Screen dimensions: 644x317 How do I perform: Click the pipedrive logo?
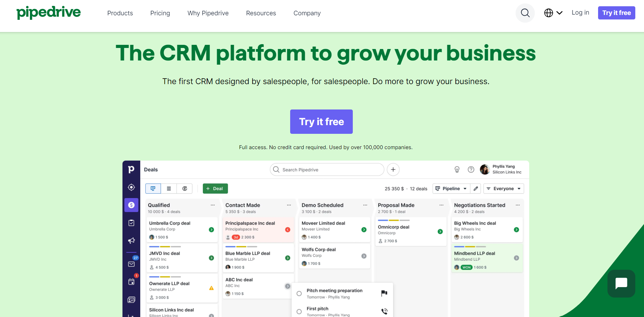(x=49, y=13)
